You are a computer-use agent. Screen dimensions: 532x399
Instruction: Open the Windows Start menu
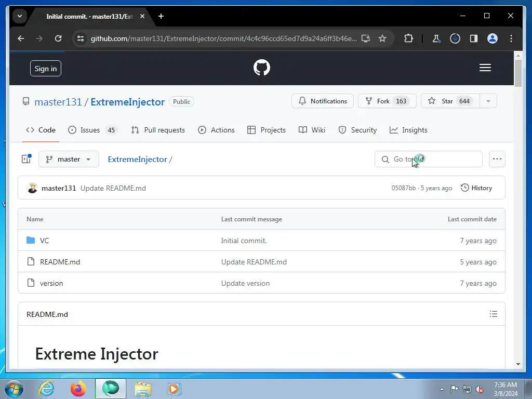[14, 389]
